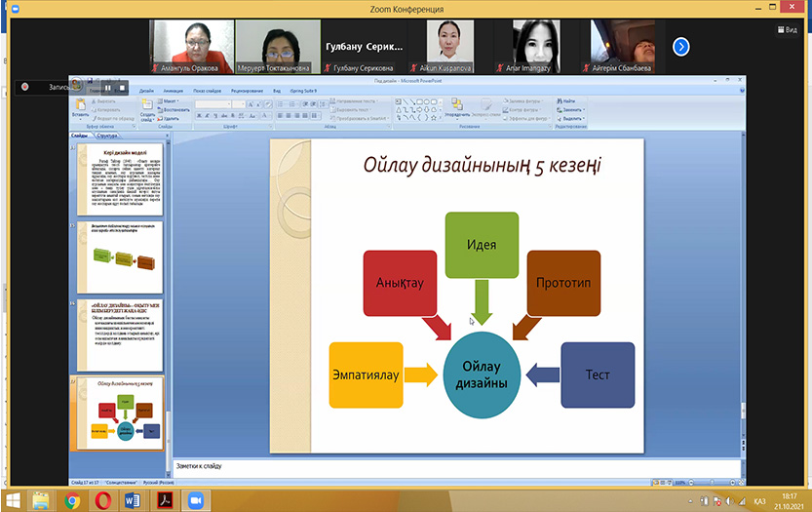The height and width of the screenshot is (512, 812).
Task: Click Amangul Orakova's video tile
Action: point(194,46)
